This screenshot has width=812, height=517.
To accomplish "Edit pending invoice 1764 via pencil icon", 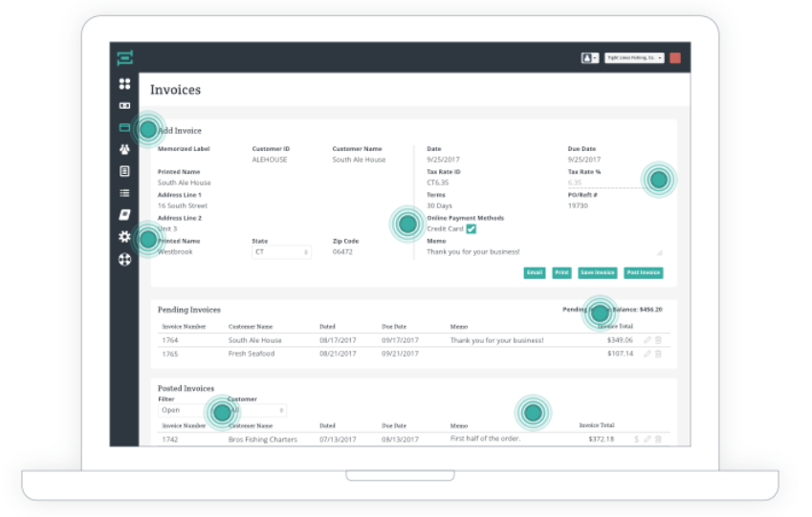I will click(647, 340).
